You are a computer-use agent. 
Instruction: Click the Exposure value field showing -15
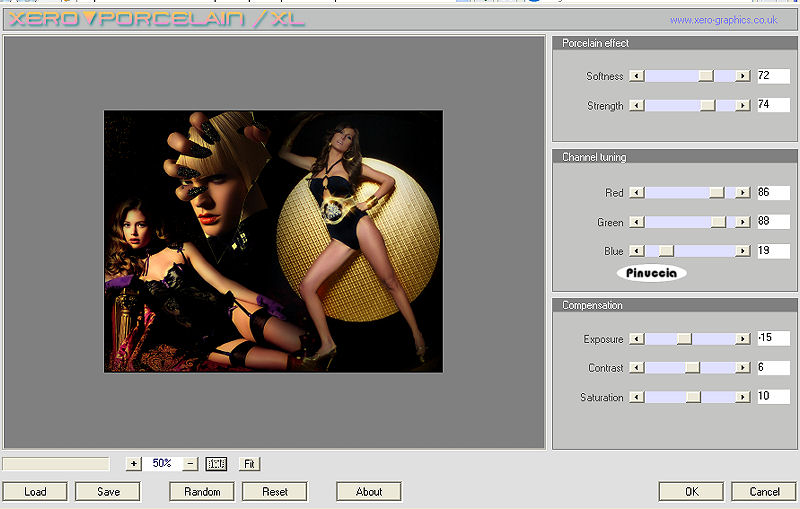click(x=773, y=338)
